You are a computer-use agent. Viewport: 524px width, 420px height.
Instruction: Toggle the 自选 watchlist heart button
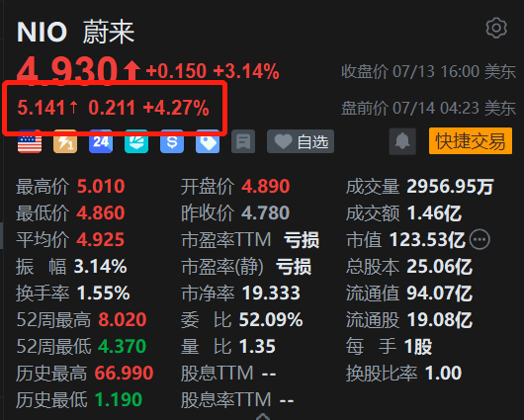click(x=301, y=141)
